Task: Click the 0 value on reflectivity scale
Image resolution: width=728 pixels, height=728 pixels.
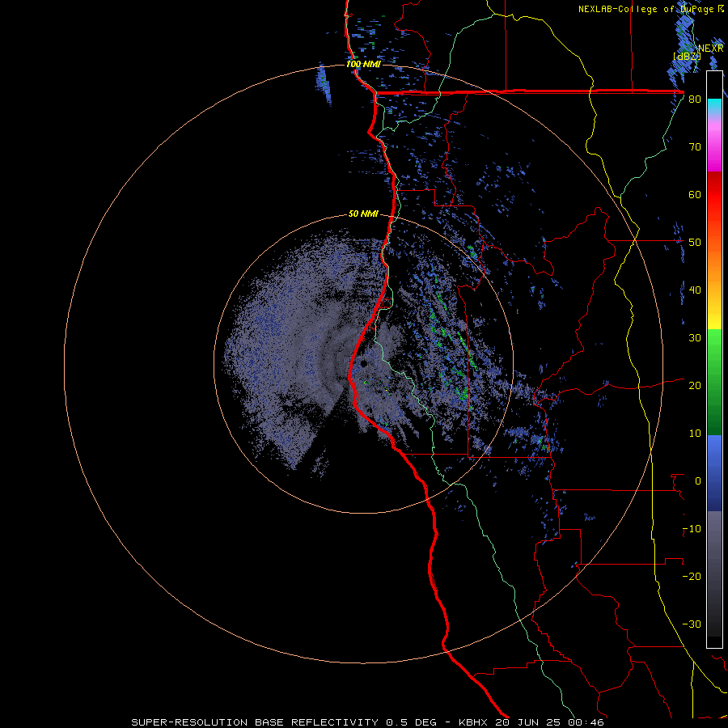Action: (698, 481)
